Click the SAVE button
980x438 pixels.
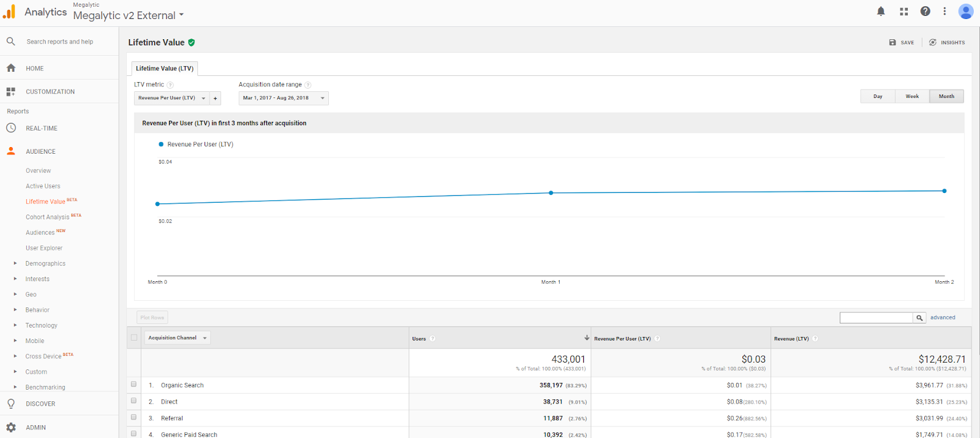tap(902, 42)
